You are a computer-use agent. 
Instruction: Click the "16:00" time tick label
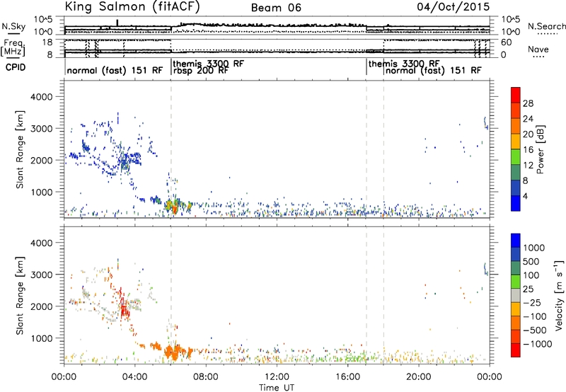tap(347, 377)
